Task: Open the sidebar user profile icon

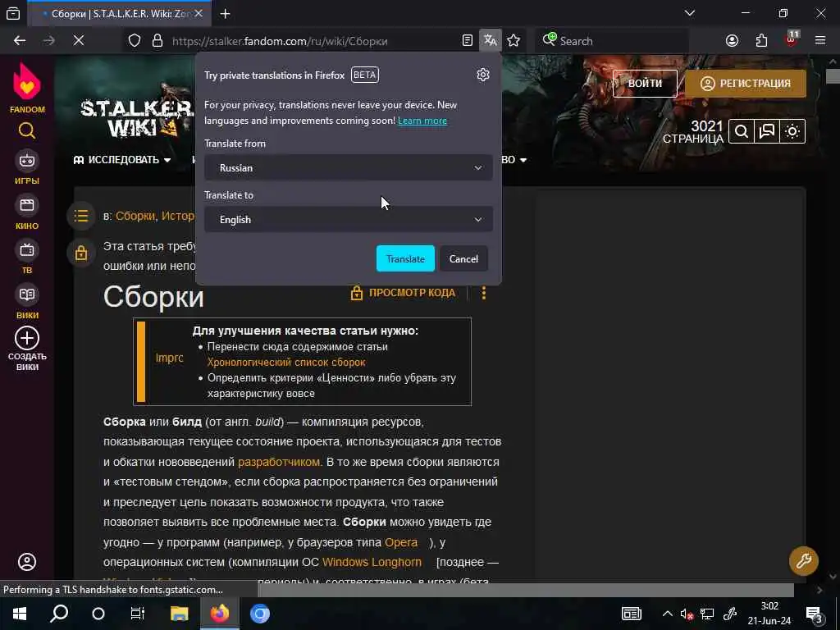Action: (x=27, y=562)
